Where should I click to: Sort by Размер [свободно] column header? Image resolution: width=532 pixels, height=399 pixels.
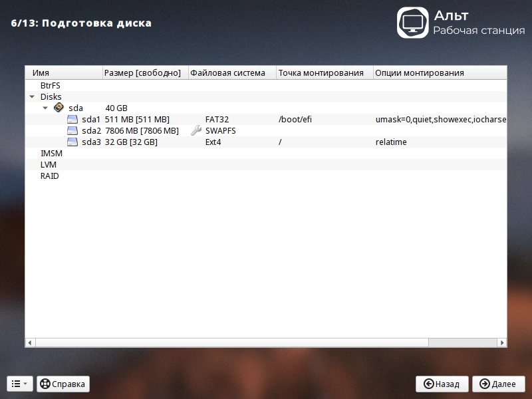click(x=145, y=72)
